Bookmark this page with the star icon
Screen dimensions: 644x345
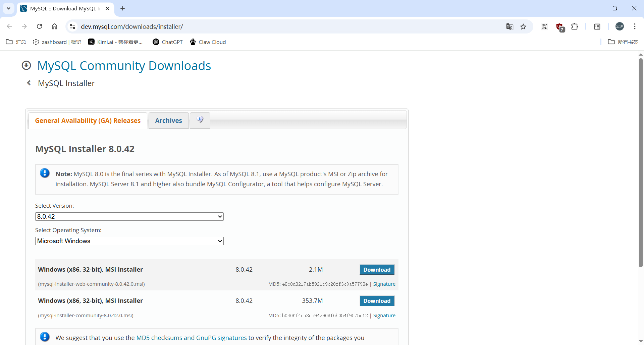pyautogui.click(x=523, y=27)
